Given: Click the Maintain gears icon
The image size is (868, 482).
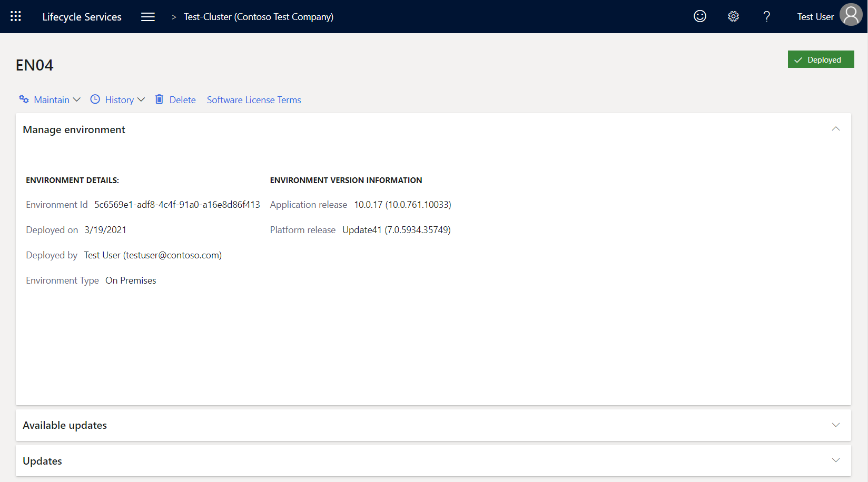Looking at the screenshot, I should (24, 99).
